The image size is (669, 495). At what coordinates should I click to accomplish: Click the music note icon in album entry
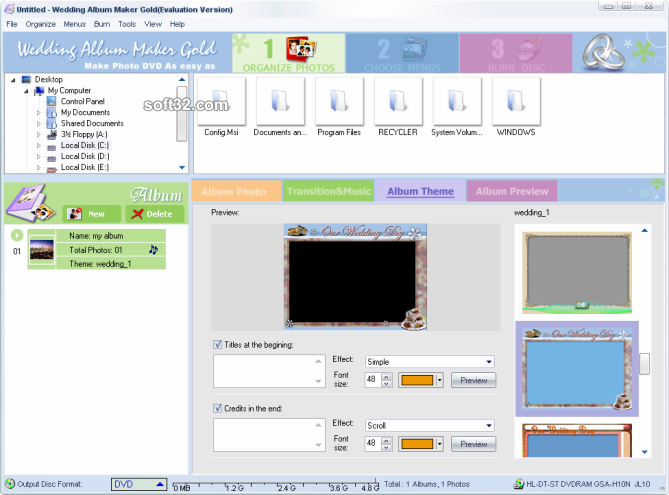point(154,250)
